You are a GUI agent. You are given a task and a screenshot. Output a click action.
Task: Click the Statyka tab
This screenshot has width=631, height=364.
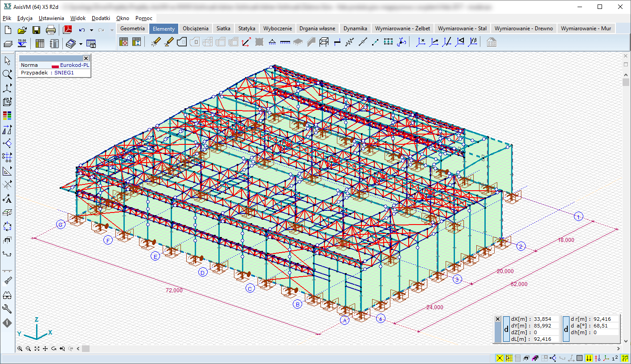[x=246, y=29]
